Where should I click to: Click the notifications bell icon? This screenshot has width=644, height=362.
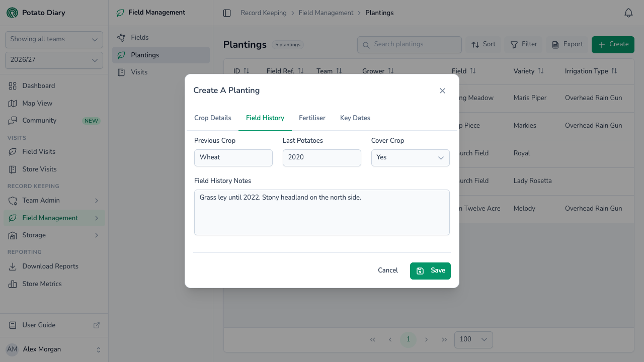(x=628, y=13)
